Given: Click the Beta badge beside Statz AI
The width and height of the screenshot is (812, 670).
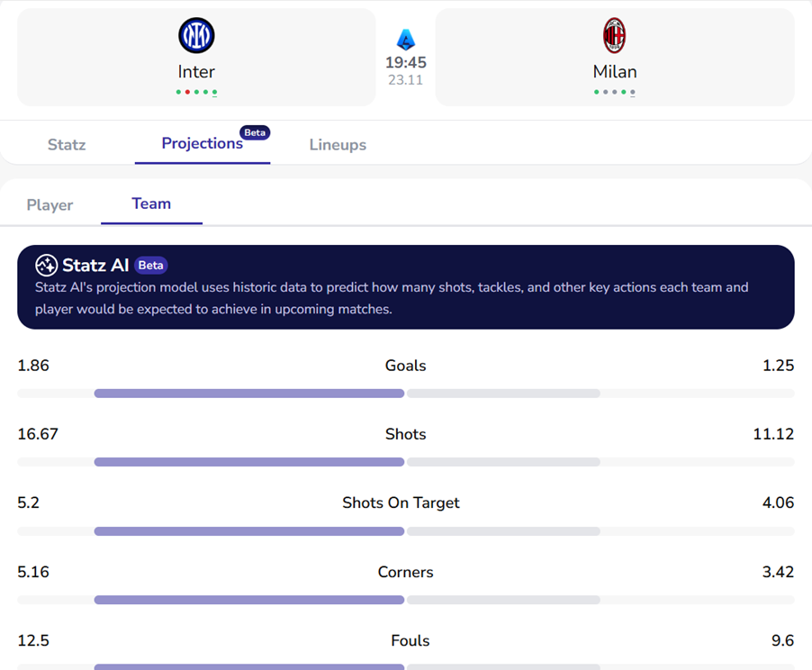Looking at the screenshot, I should 151,266.
